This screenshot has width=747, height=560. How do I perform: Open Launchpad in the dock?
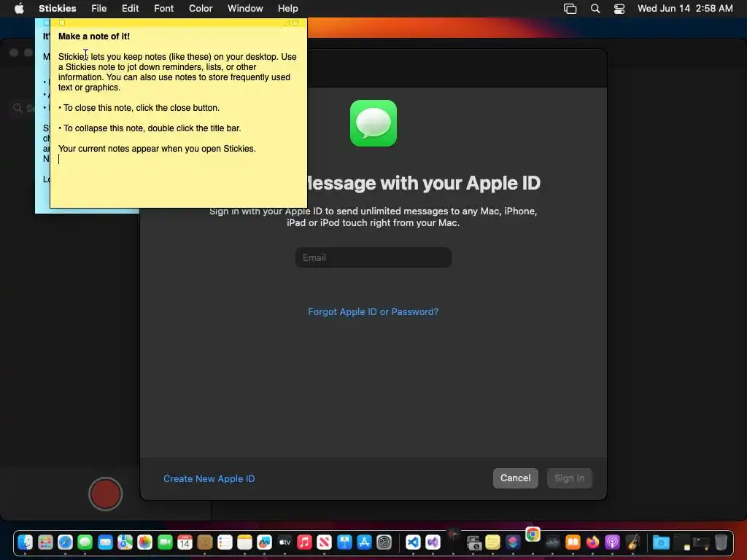point(45,542)
